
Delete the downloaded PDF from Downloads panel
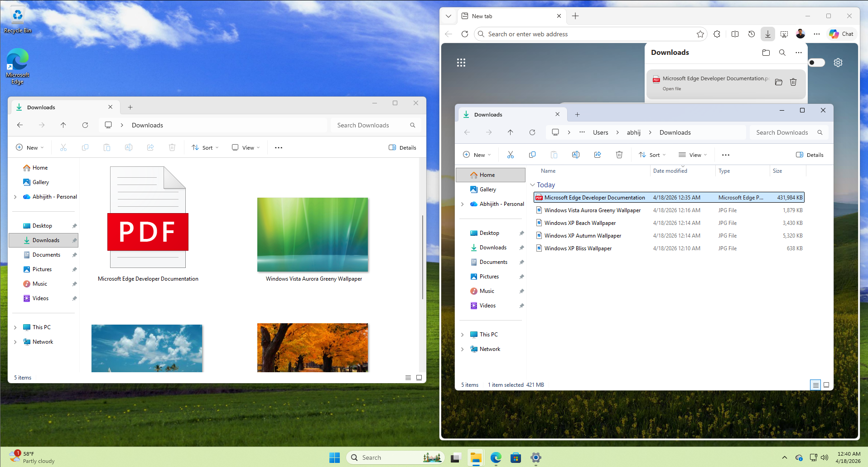pos(793,82)
